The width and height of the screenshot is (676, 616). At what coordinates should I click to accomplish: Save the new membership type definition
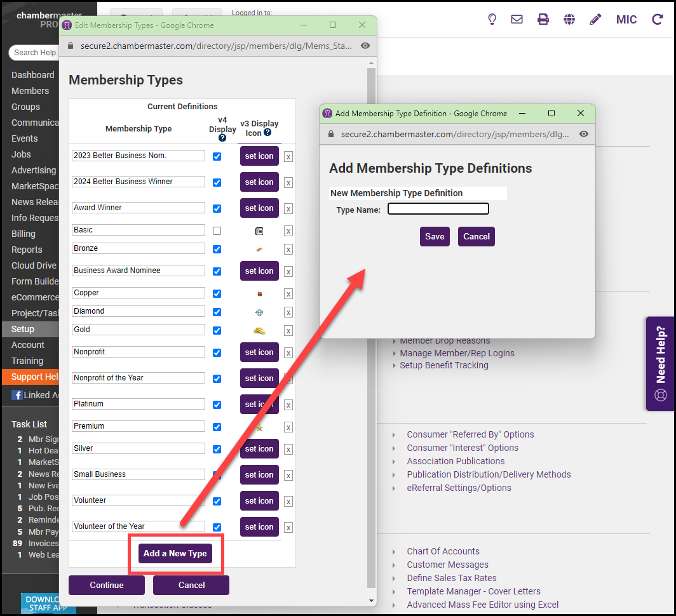(x=435, y=236)
